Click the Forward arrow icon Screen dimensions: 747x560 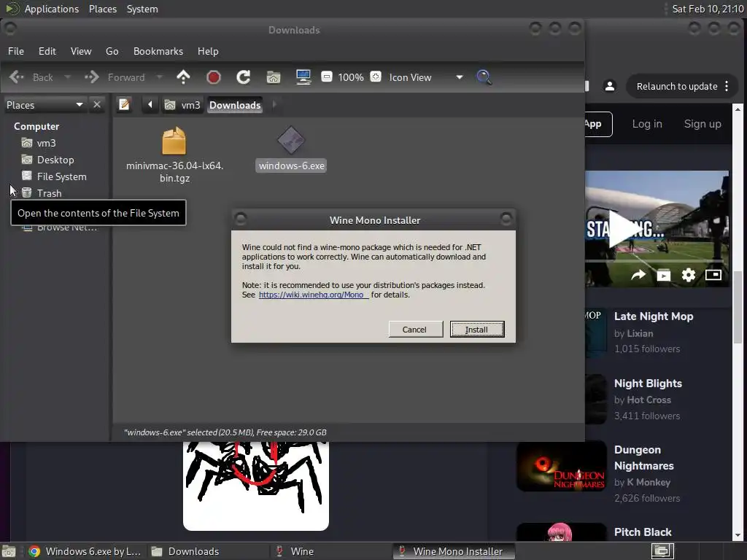(91, 77)
